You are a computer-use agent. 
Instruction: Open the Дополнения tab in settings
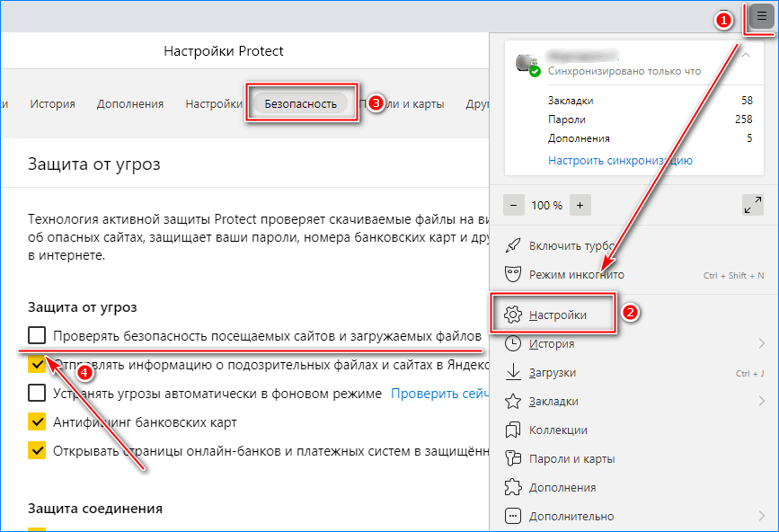130,103
